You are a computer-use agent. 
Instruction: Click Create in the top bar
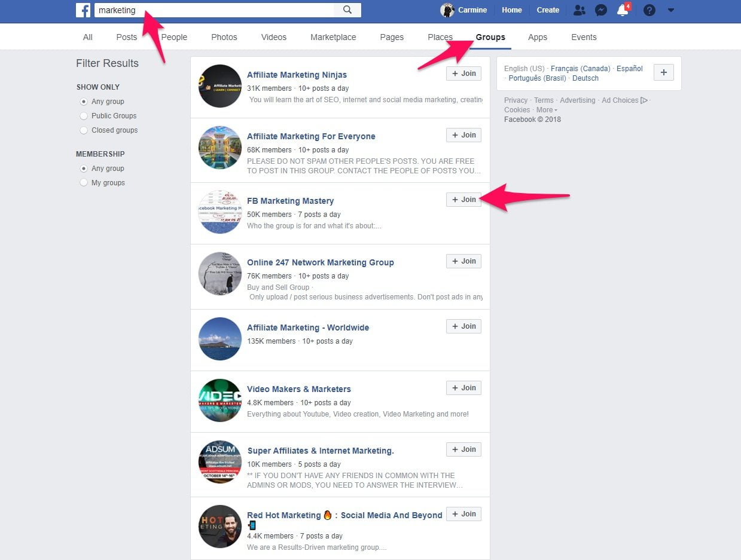point(548,10)
